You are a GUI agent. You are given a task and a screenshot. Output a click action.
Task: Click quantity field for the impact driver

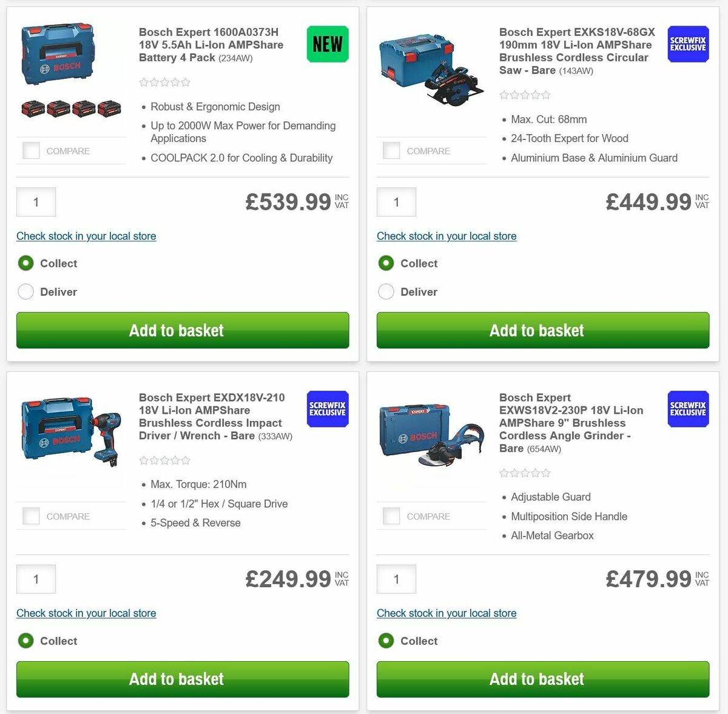click(x=36, y=579)
